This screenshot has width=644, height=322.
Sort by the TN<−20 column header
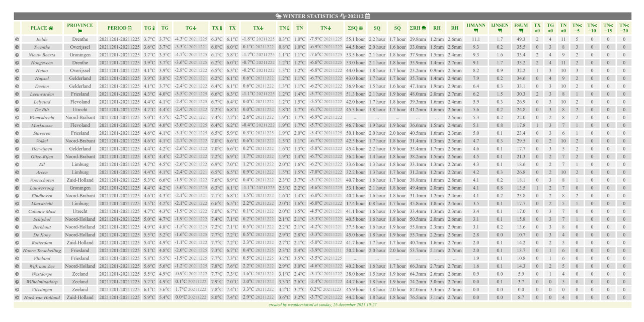coord(624,28)
